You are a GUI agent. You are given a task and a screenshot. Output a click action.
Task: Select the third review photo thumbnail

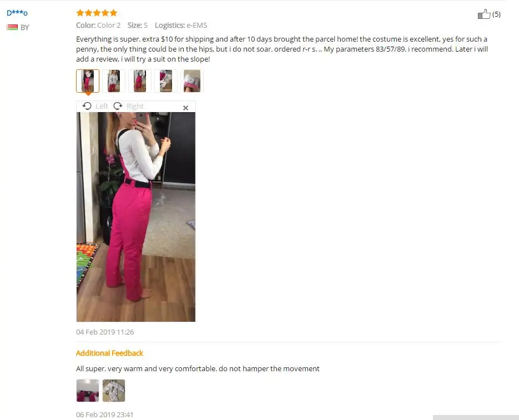click(x=140, y=81)
